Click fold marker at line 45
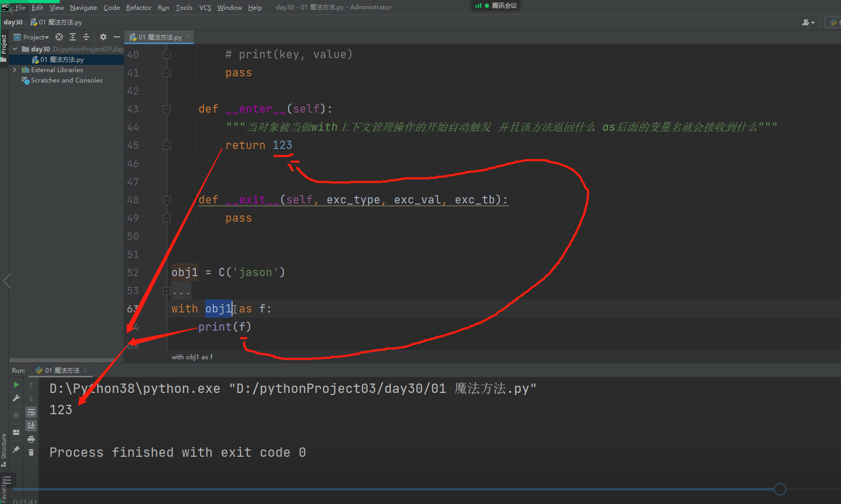Viewport: 841px width, 504px height. 167,145
